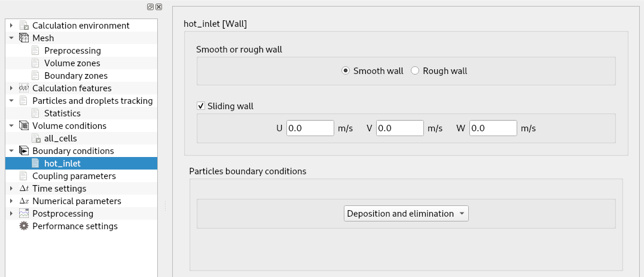Select the Smooth wall radio button

(x=346, y=71)
